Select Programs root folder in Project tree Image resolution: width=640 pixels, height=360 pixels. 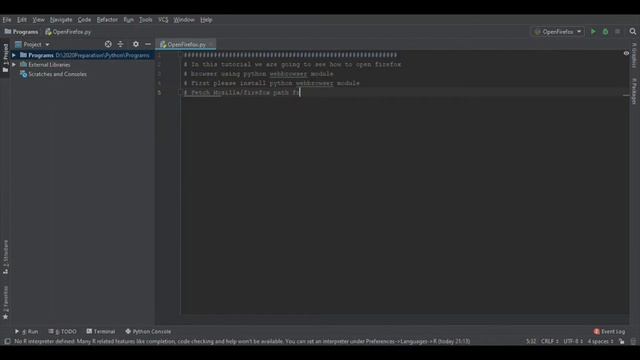(85, 55)
